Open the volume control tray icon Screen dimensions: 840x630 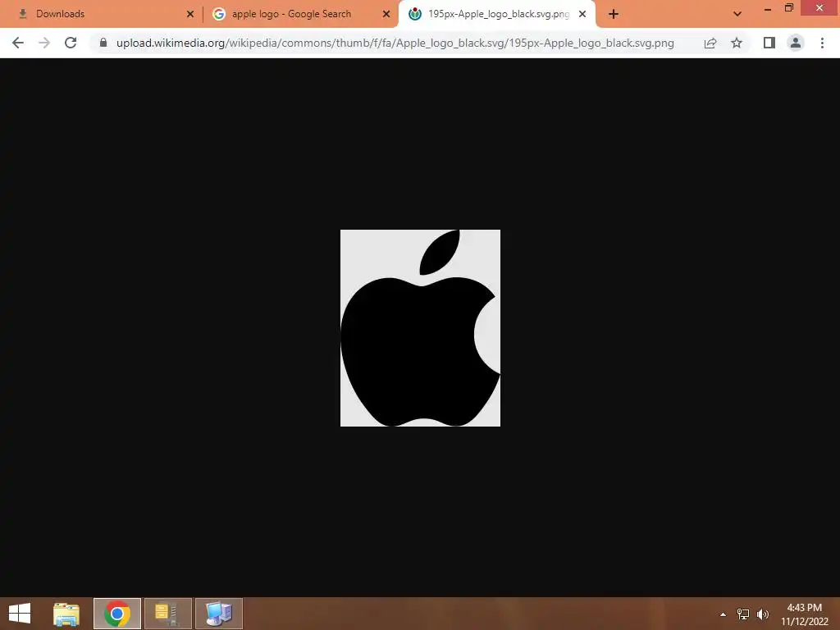pos(763,614)
